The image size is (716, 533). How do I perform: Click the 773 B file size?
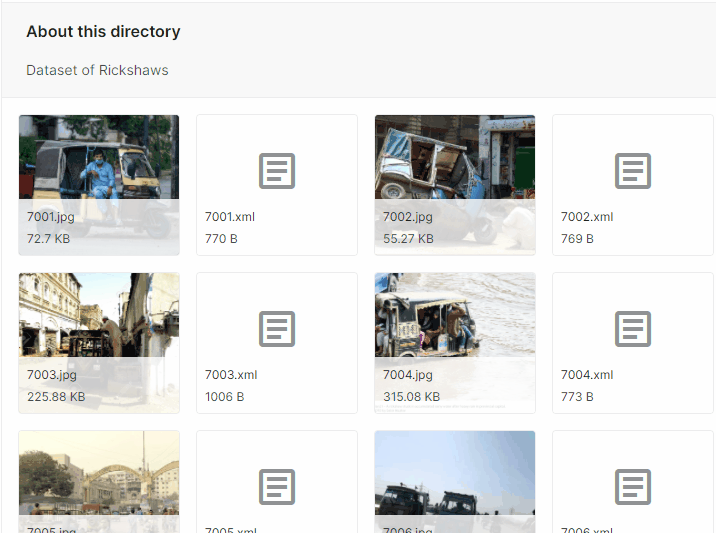577,397
